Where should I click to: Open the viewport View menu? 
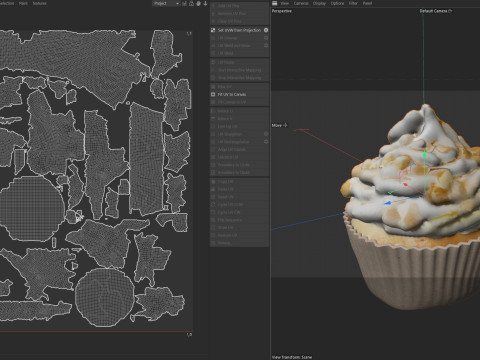tap(284, 3)
